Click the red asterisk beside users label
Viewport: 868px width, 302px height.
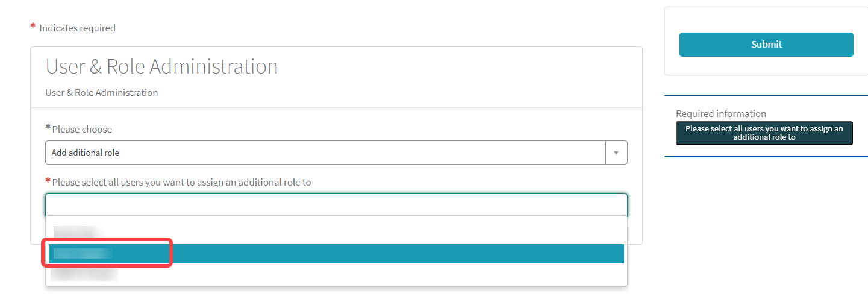[x=48, y=181]
